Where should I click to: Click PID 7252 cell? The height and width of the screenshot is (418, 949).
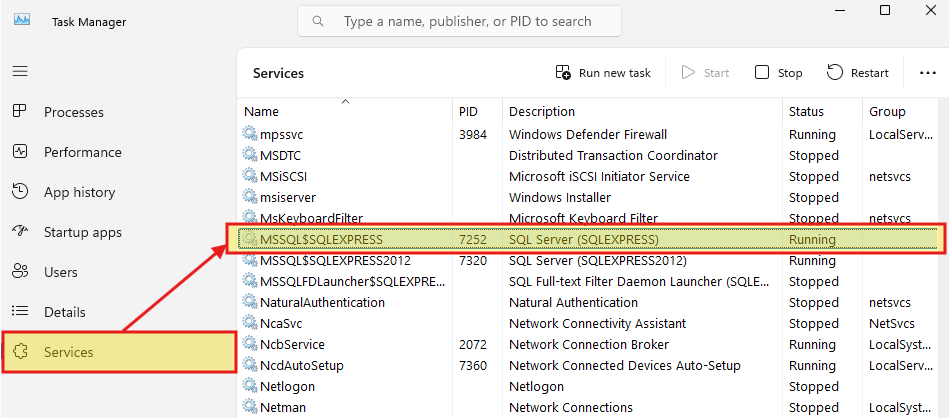coord(473,240)
